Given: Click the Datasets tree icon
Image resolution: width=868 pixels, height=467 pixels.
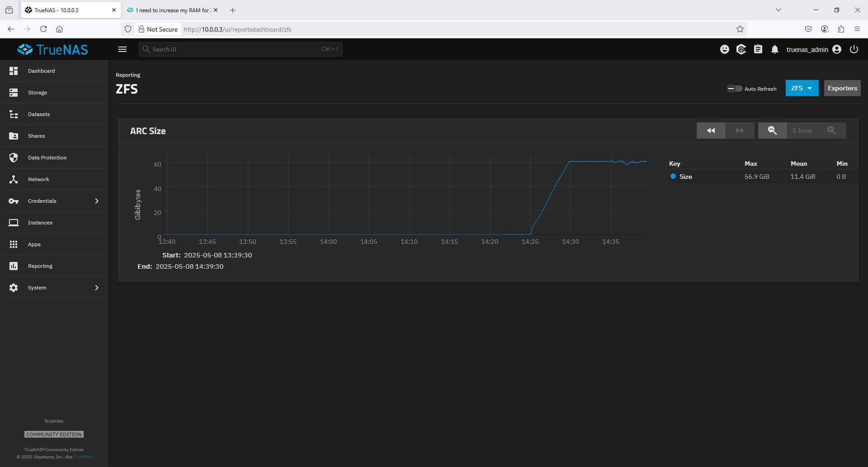Looking at the screenshot, I should tap(14, 114).
